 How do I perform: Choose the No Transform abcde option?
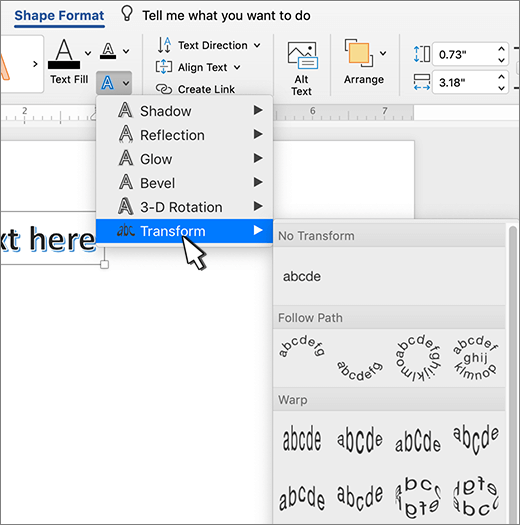coord(302,277)
